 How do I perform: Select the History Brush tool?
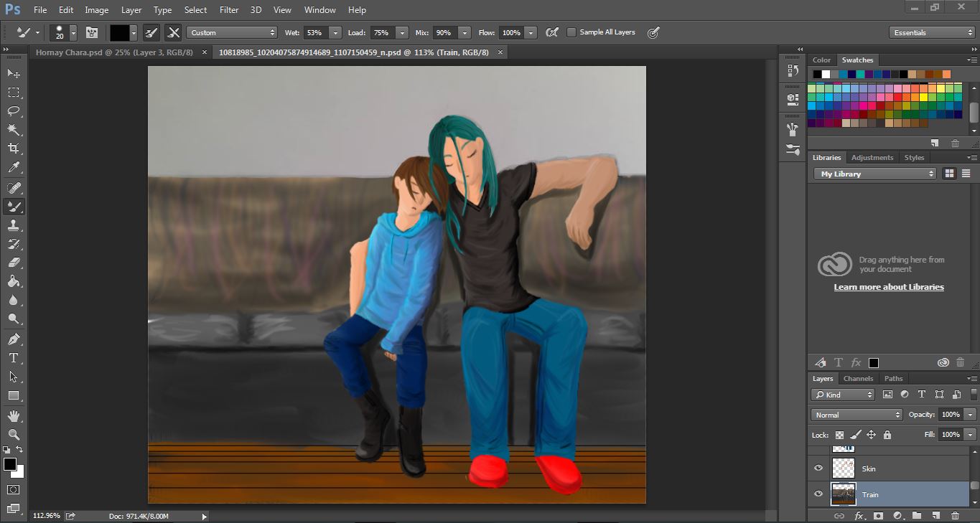(x=14, y=244)
